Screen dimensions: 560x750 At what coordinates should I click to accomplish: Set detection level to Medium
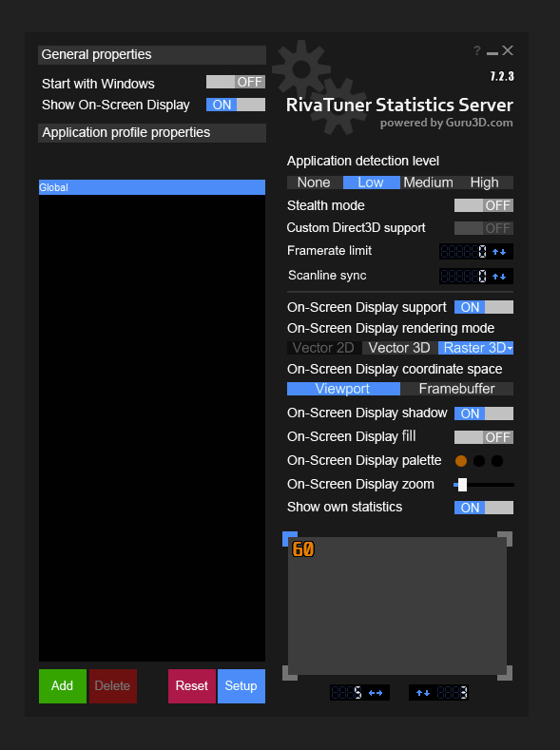pyautogui.click(x=428, y=183)
